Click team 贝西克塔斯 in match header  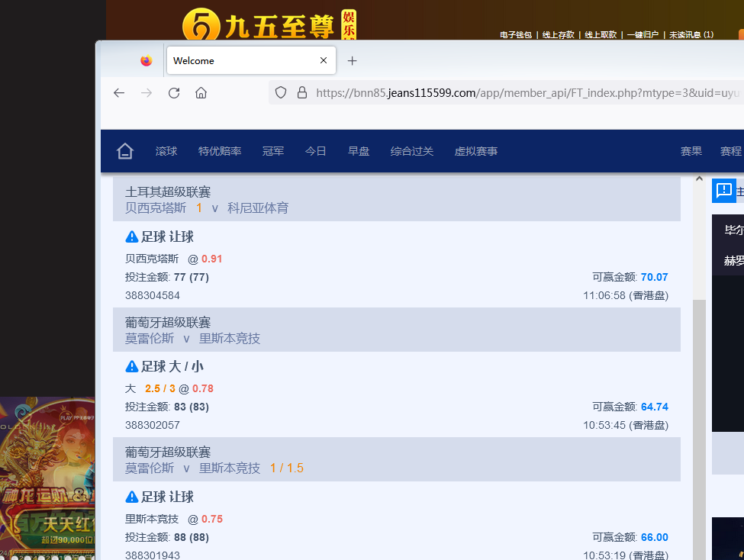tap(156, 208)
